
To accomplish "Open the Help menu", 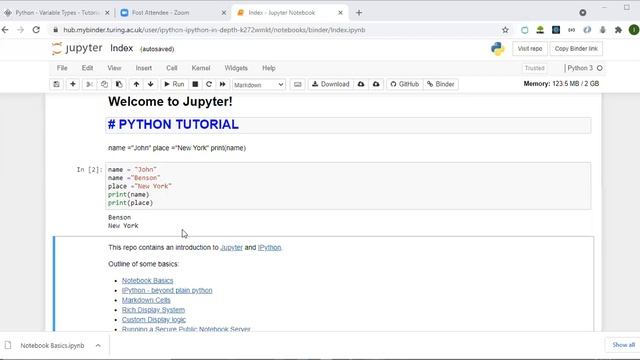I will click(x=269, y=68).
